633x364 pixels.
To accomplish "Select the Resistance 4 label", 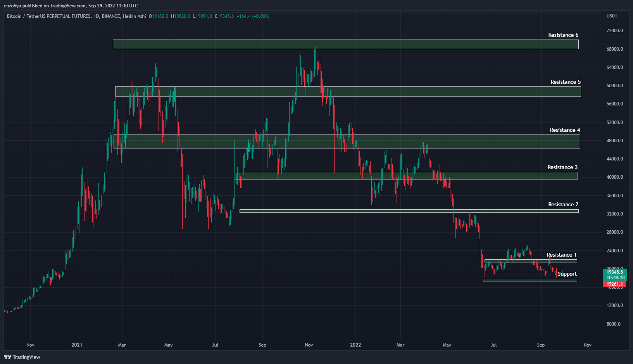I will point(565,130).
